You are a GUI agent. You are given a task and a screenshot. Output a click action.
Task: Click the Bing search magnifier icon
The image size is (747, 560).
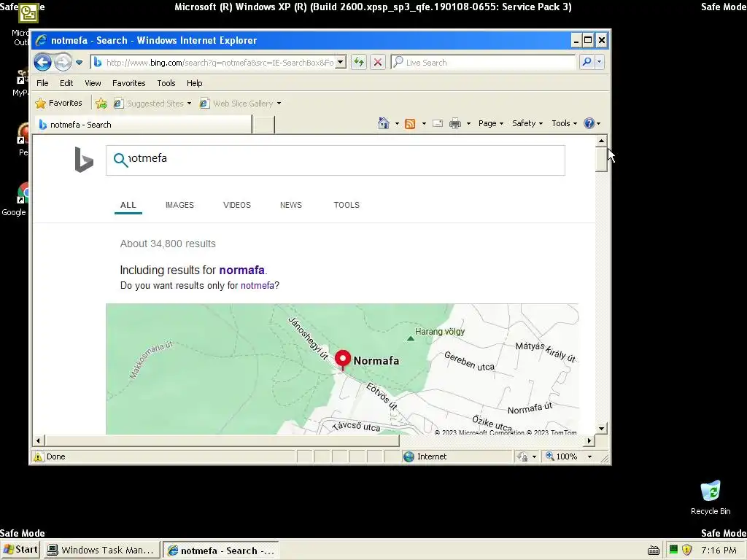click(120, 160)
